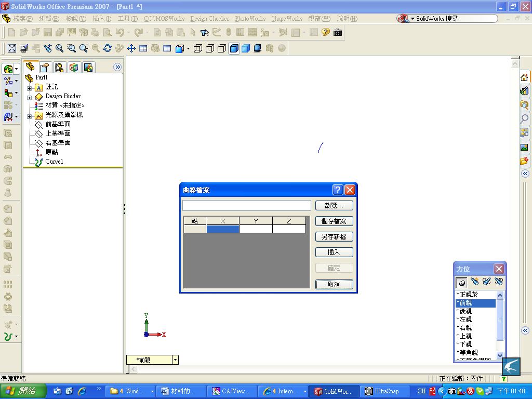
Task: Expand the Design Binder tree node
Action: coord(29,98)
